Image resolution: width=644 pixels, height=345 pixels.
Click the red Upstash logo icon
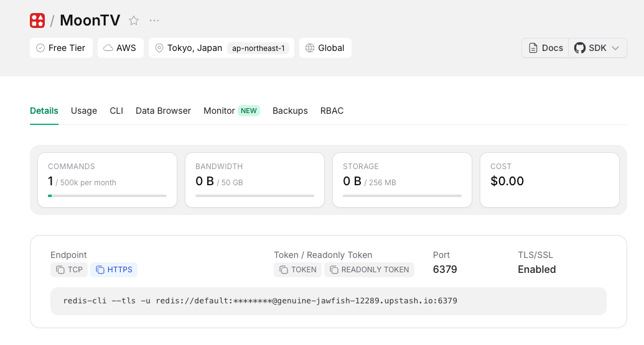pos(37,21)
